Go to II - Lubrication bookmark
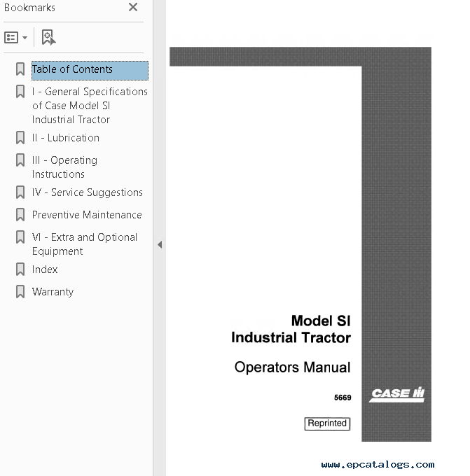 point(66,138)
